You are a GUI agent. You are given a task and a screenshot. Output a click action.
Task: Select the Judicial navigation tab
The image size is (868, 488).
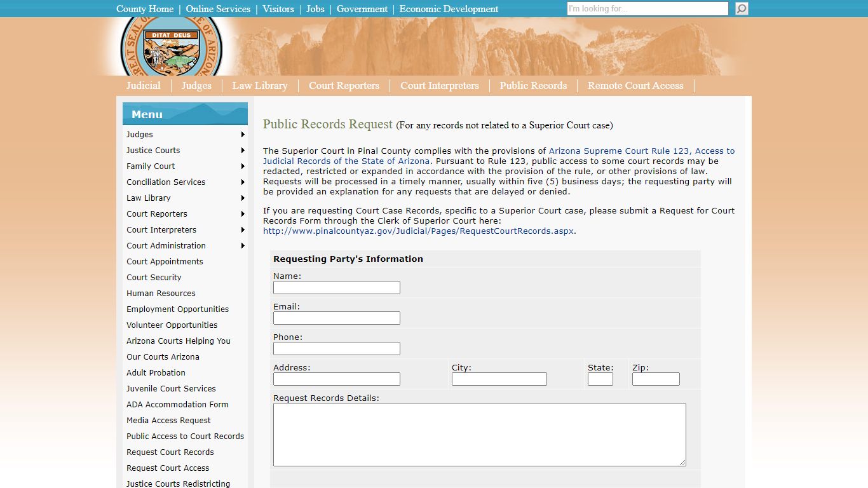coord(144,86)
